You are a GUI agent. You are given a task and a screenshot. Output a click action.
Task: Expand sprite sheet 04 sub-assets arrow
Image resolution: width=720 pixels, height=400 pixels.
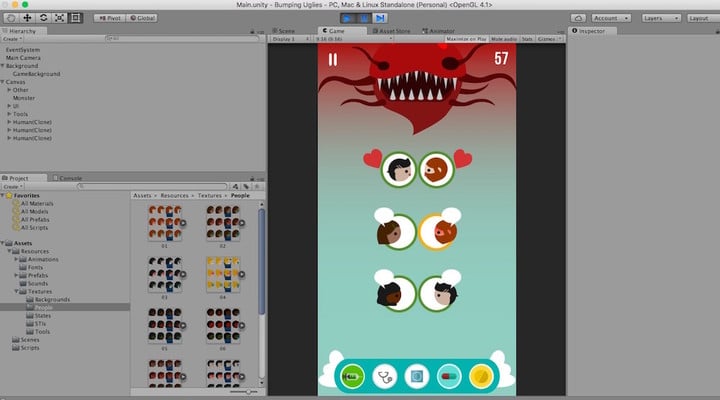pos(242,275)
